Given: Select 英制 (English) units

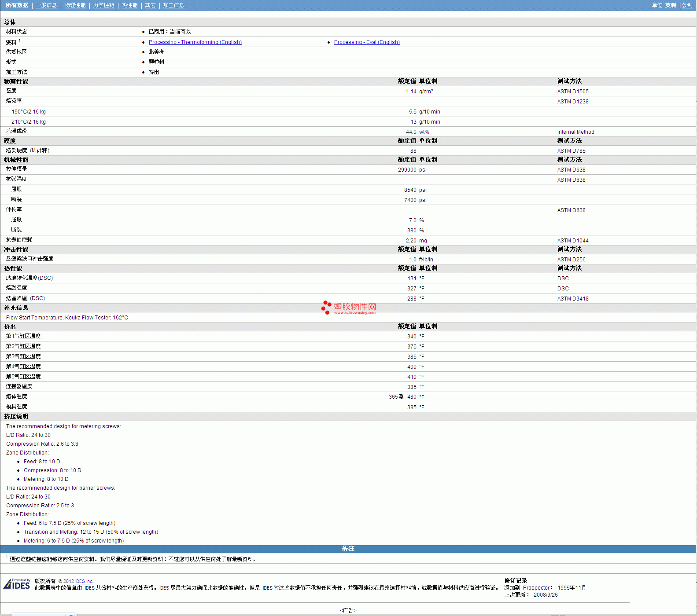Looking at the screenshot, I should click(671, 5).
